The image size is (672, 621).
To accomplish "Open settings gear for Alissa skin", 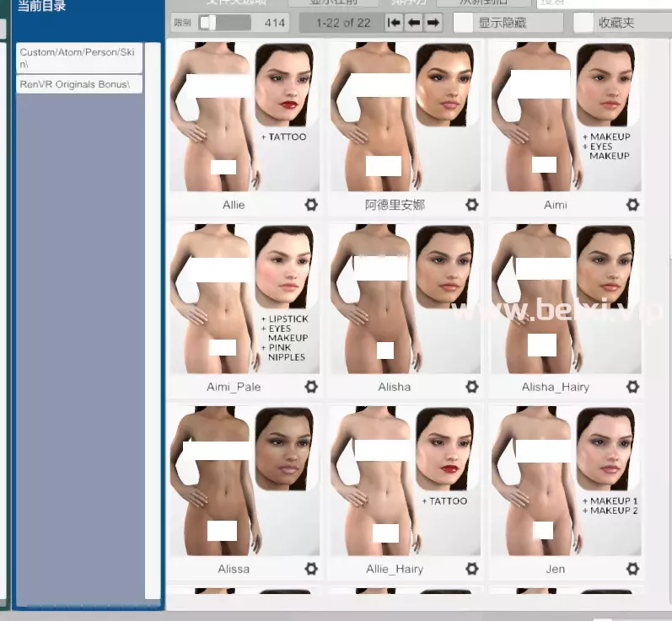I will pos(311,569).
